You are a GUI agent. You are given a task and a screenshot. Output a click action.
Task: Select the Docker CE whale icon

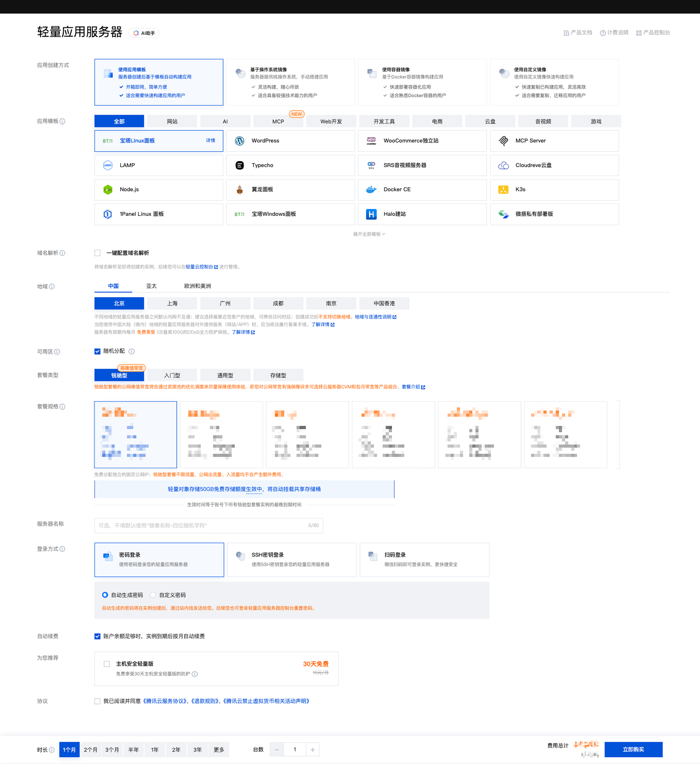[x=371, y=189]
